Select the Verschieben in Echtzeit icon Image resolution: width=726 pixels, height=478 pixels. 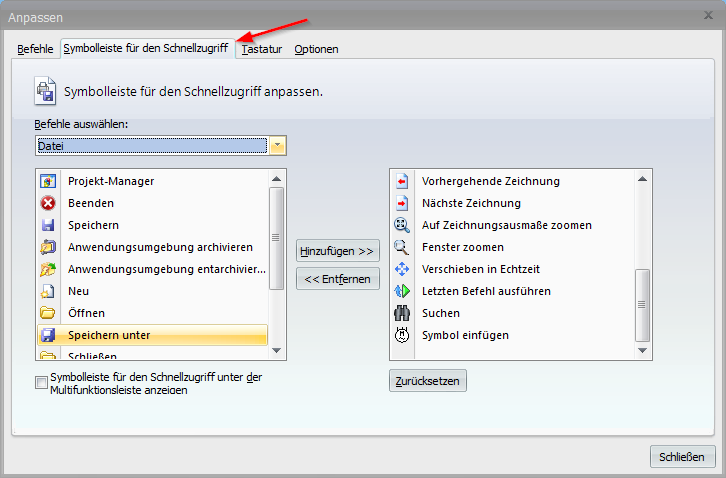[x=402, y=269]
